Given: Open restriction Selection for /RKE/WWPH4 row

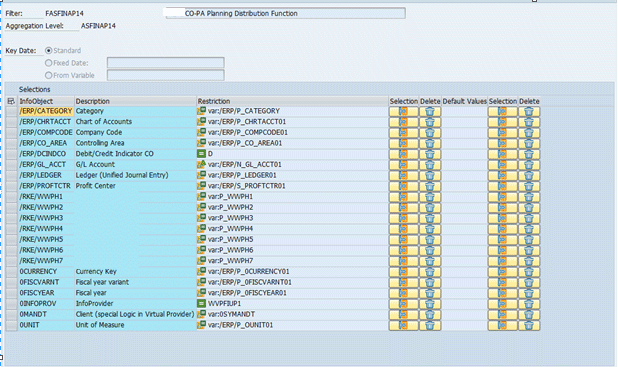Looking at the screenshot, I should [404, 229].
